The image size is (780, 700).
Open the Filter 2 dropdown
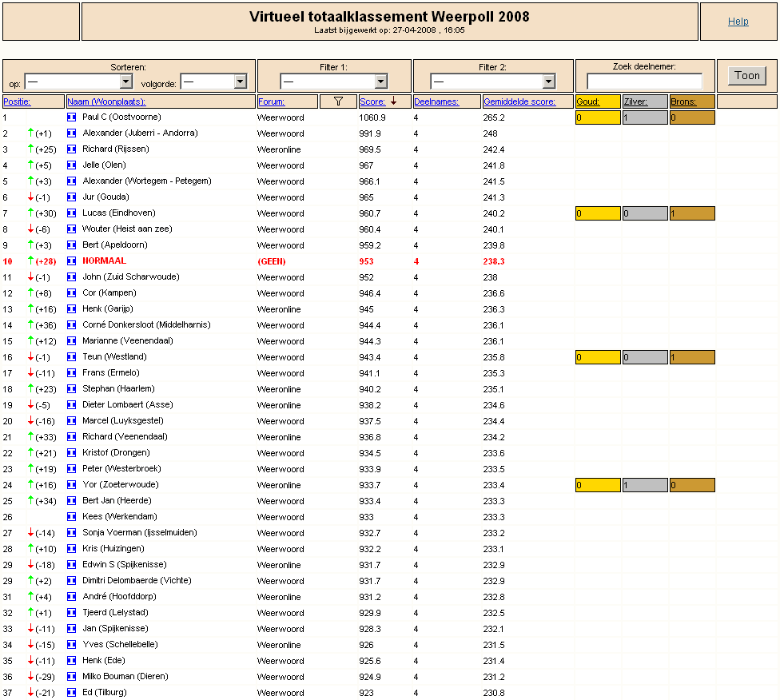click(x=493, y=81)
